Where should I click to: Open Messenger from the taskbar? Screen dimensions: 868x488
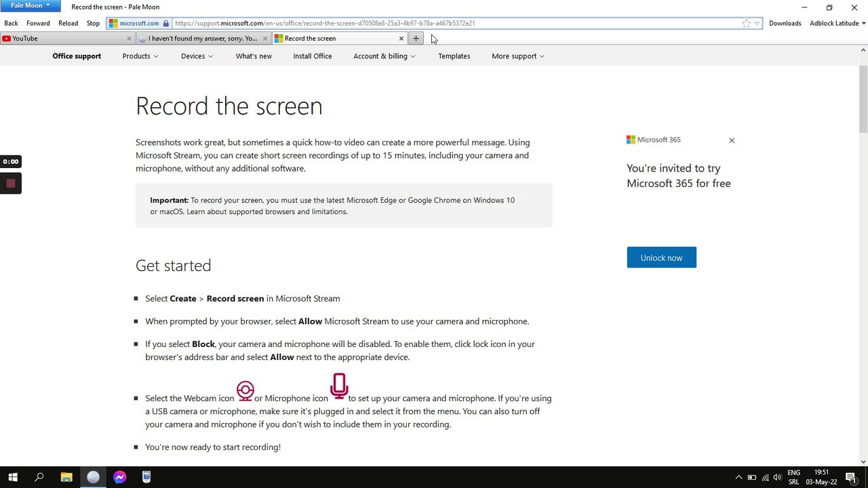(119, 477)
